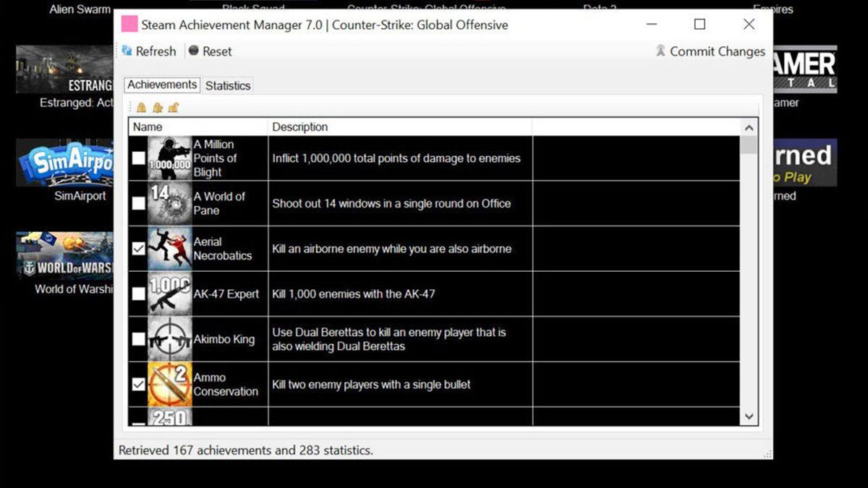Select the Achievements tab
Viewport: 868px width, 488px height.
(161, 85)
